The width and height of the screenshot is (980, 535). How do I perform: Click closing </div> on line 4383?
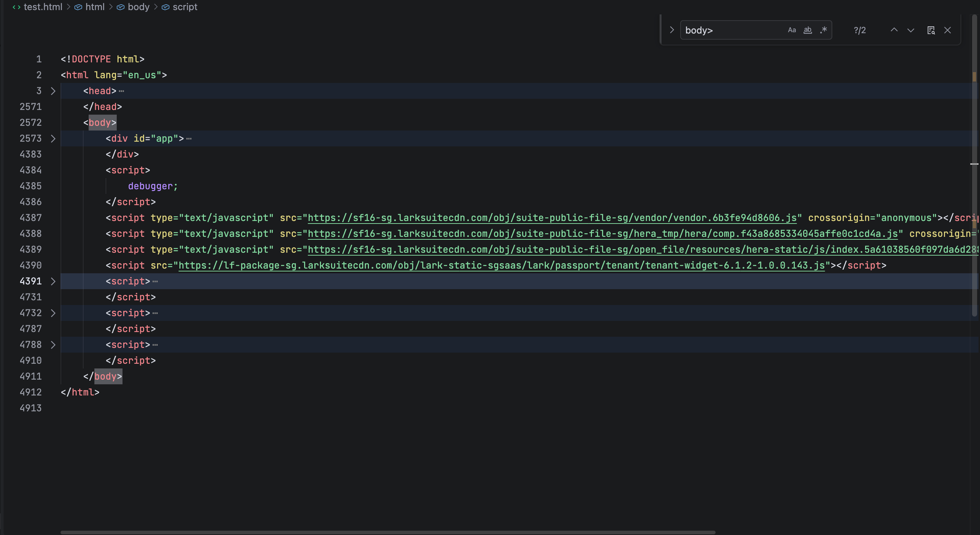[x=122, y=154]
